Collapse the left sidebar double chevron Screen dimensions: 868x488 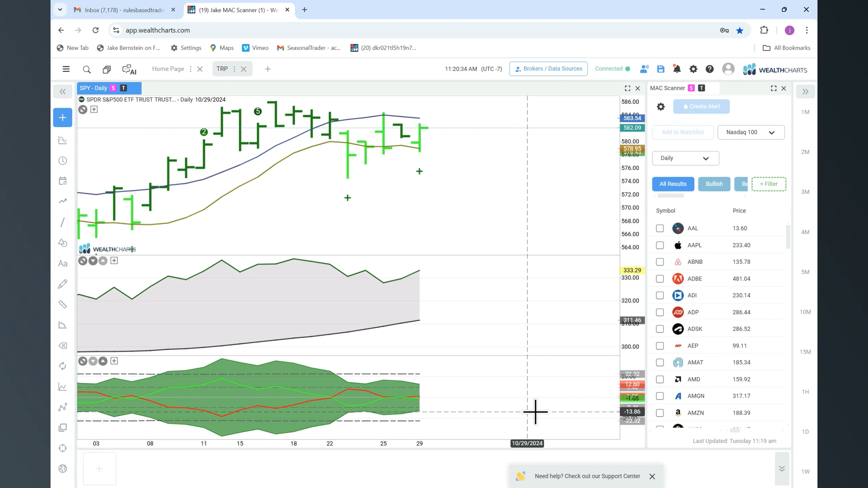pyautogui.click(x=63, y=92)
